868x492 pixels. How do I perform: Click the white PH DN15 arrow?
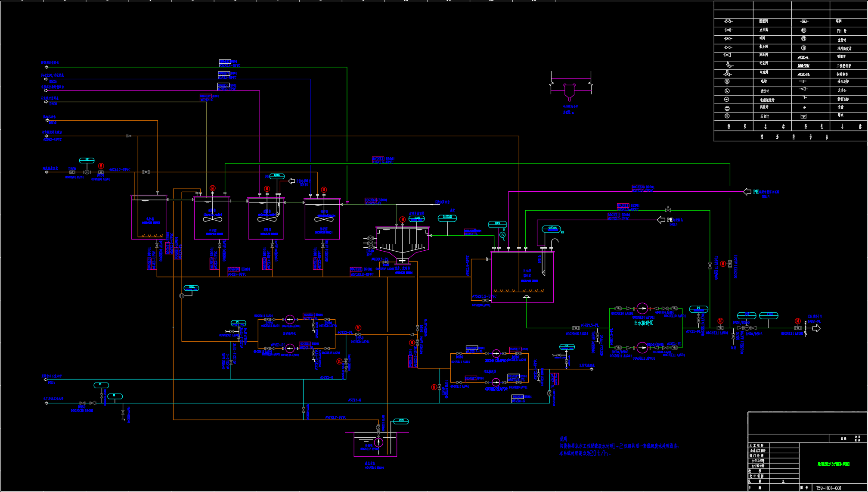[x=661, y=220]
